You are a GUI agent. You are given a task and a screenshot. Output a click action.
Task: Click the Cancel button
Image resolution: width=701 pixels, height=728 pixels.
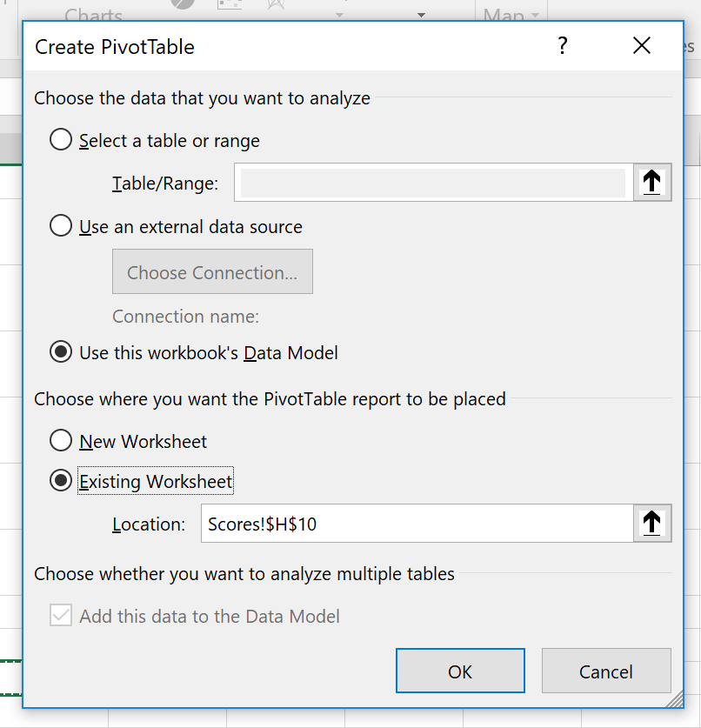[606, 671]
